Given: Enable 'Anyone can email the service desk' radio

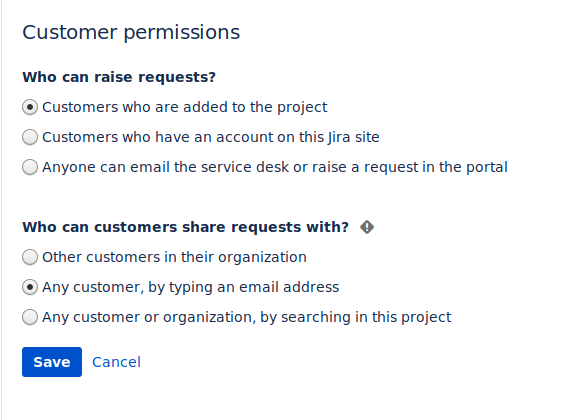Looking at the screenshot, I should [x=30, y=167].
